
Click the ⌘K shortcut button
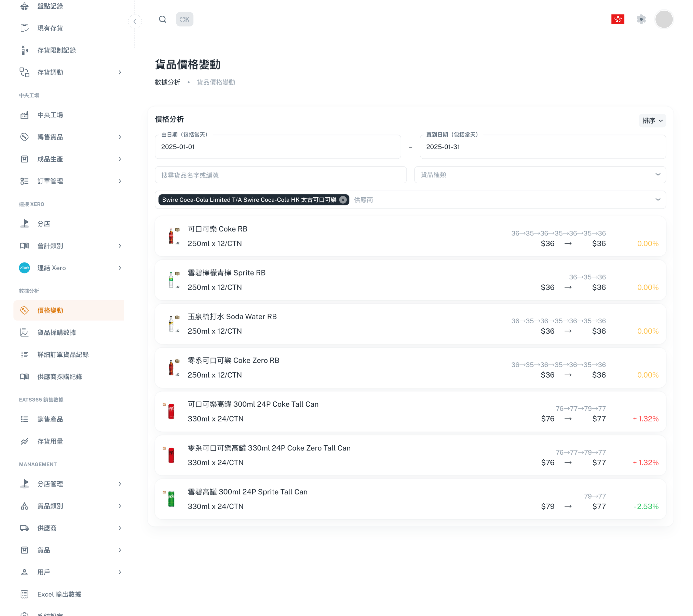[185, 19]
